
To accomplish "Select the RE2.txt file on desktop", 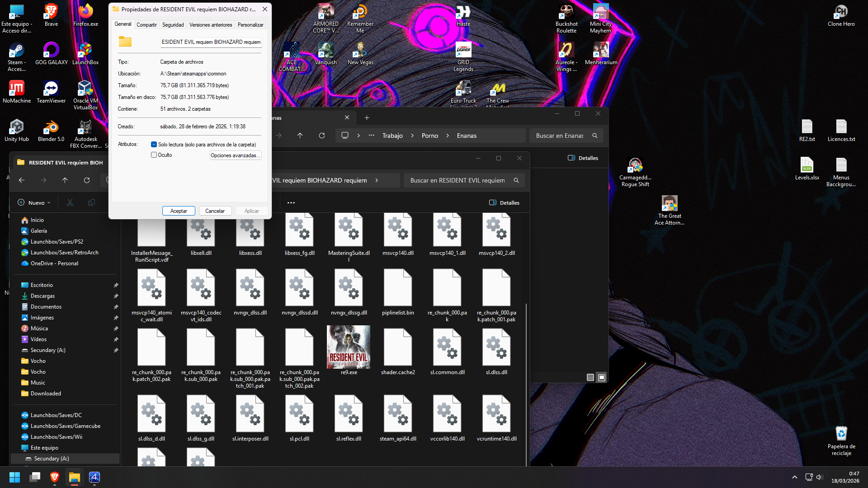I will tap(807, 131).
